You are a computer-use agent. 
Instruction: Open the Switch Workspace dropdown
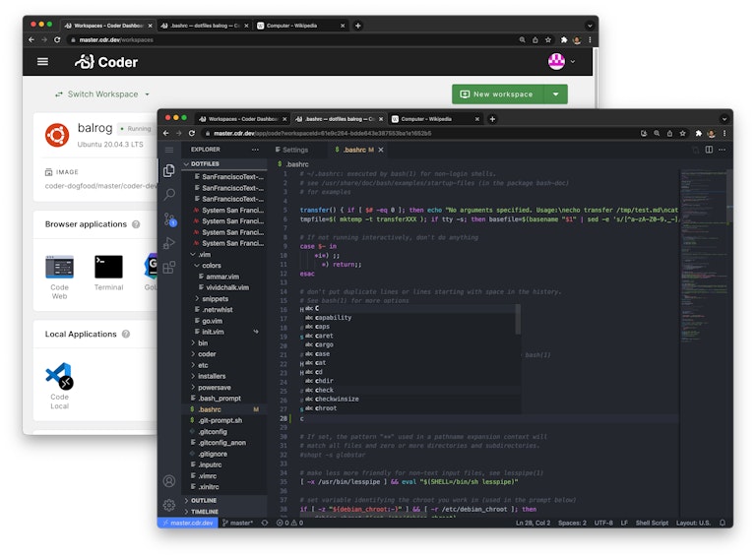click(x=101, y=94)
